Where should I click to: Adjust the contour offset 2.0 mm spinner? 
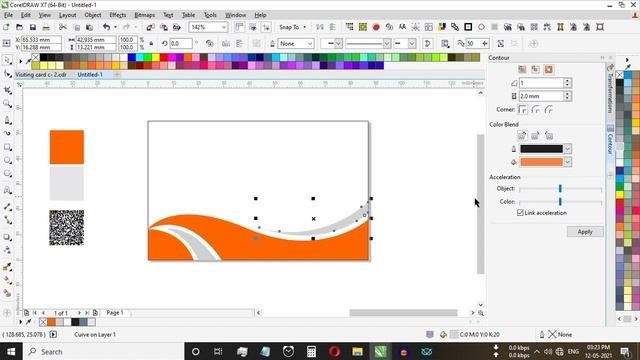pos(567,96)
